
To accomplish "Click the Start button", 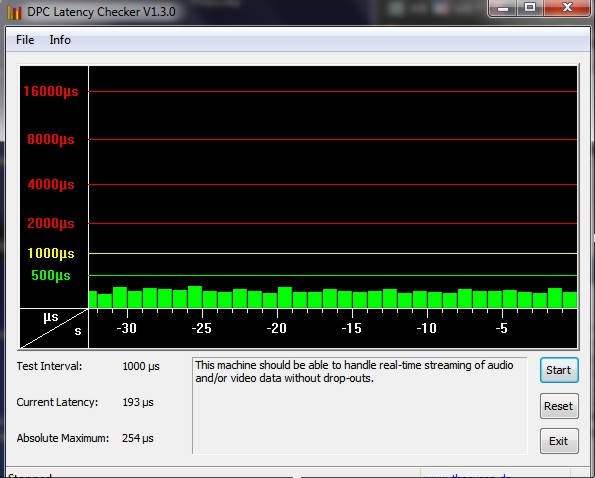I will coord(559,370).
